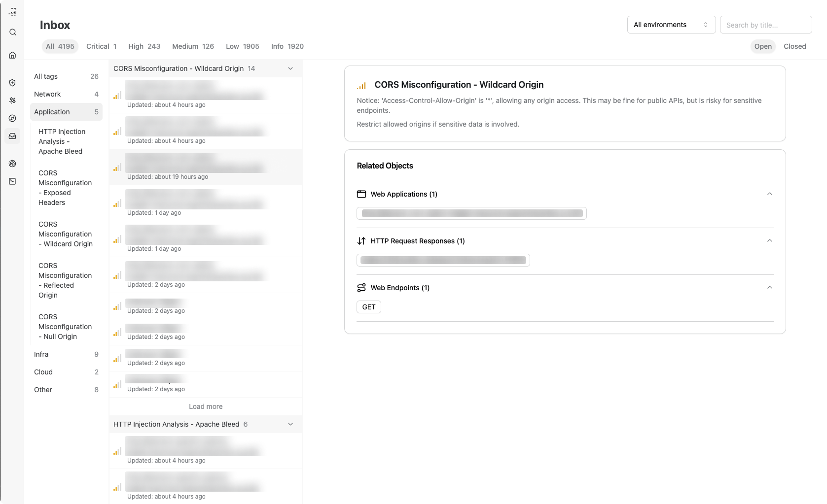
Task: Click the compass icon in the sidebar
Action: click(13, 118)
